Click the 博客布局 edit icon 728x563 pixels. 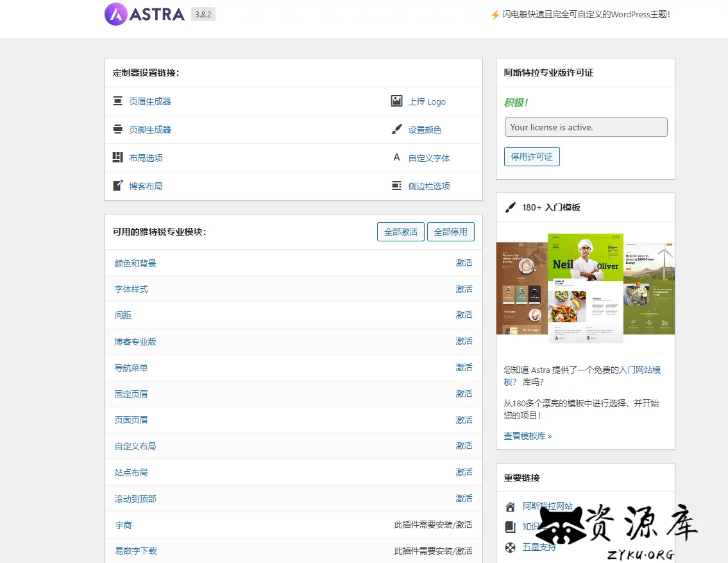click(117, 186)
